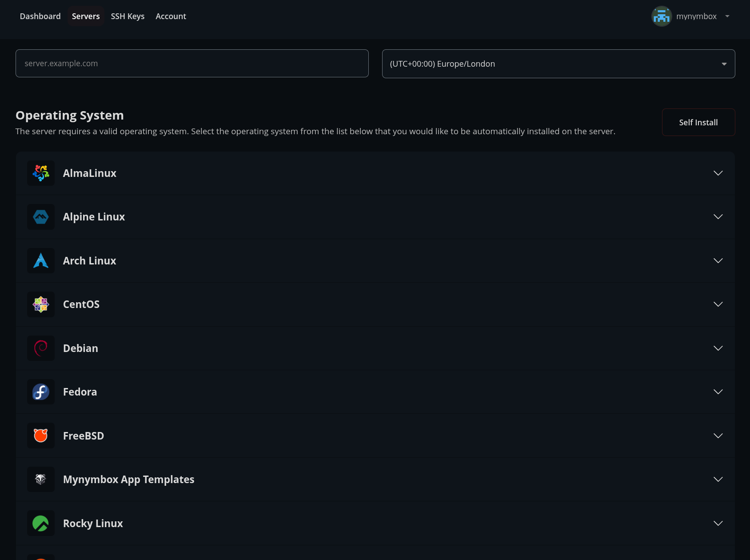
Task: Navigate to SSH Keys
Action: tap(128, 16)
